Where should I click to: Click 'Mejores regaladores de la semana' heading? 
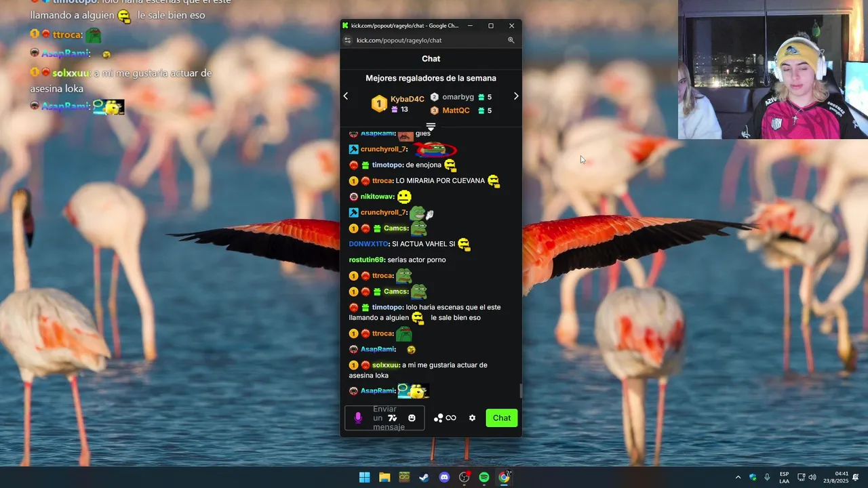[x=431, y=78]
